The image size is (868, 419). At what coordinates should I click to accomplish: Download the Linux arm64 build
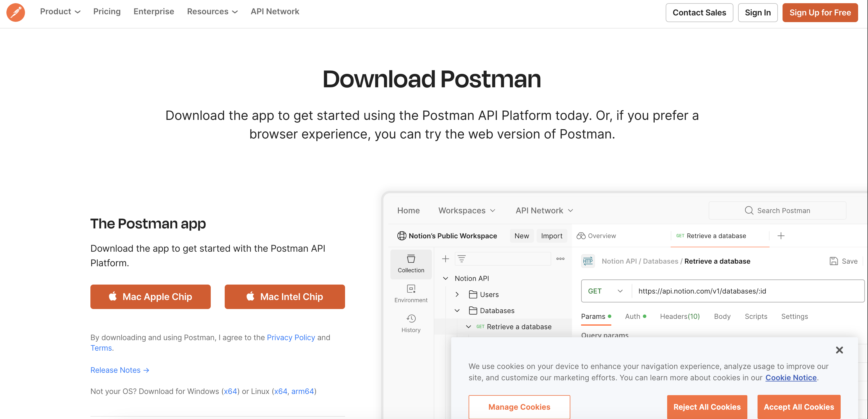303,391
